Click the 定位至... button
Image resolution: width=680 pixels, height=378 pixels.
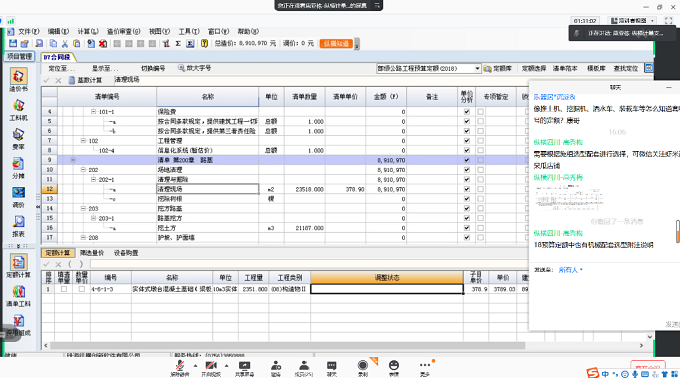[62, 68]
